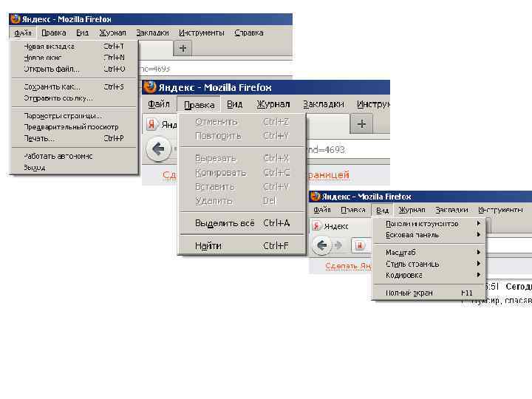Choose Выход from the Файл menu

[x=74, y=167]
